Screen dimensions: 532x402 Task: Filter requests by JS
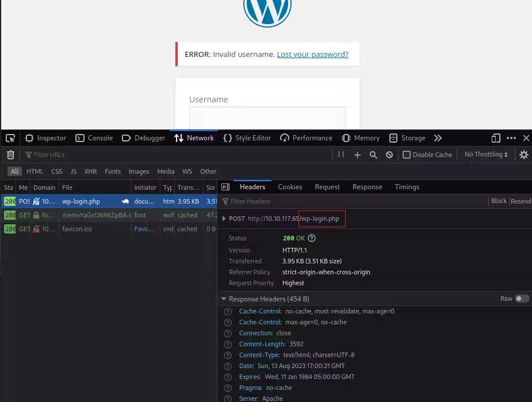click(73, 171)
